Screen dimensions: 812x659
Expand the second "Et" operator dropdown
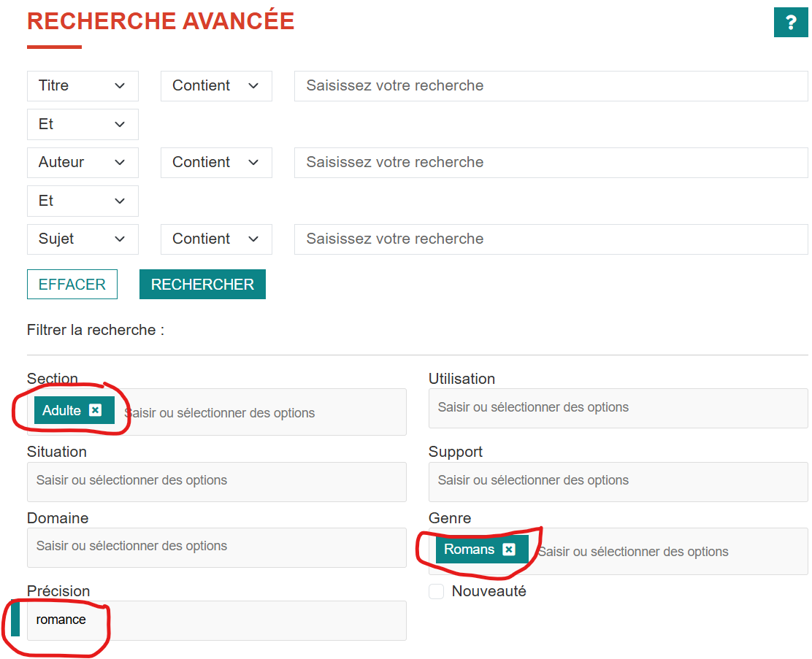click(83, 201)
